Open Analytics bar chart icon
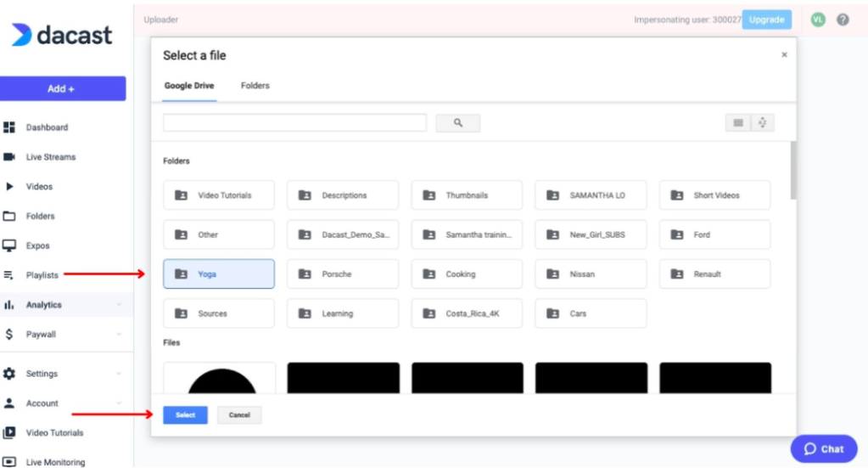Screen dimensions: 868x468 [8, 305]
